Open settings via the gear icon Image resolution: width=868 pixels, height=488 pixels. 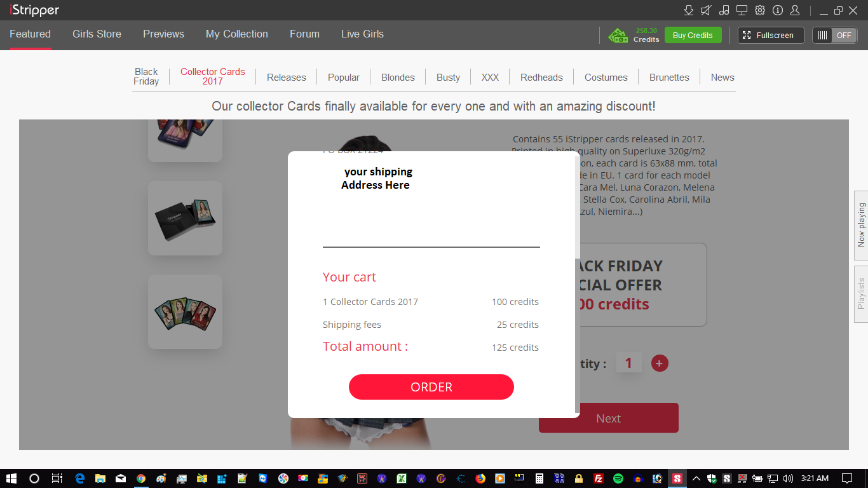[760, 10]
